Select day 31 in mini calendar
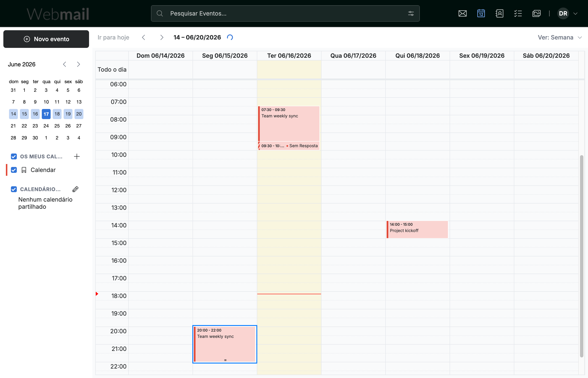 [13, 90]
